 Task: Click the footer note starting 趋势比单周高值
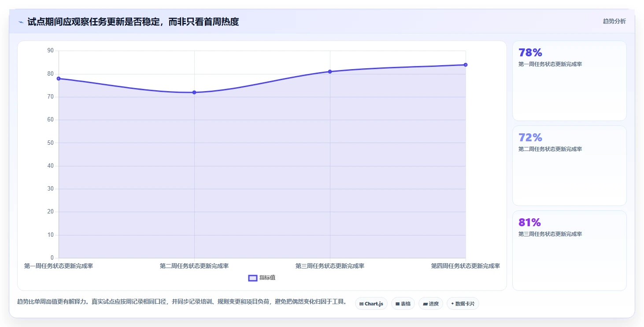pos(182,302)
